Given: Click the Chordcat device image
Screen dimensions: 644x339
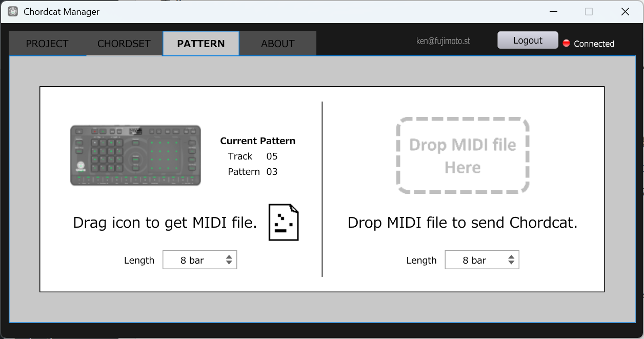Looking at the screenshot, I should point(135,155).
